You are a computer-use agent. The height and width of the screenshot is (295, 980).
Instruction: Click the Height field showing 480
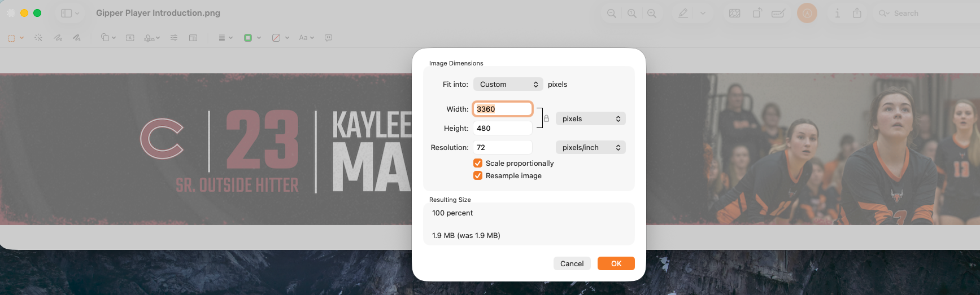point(503,128)
